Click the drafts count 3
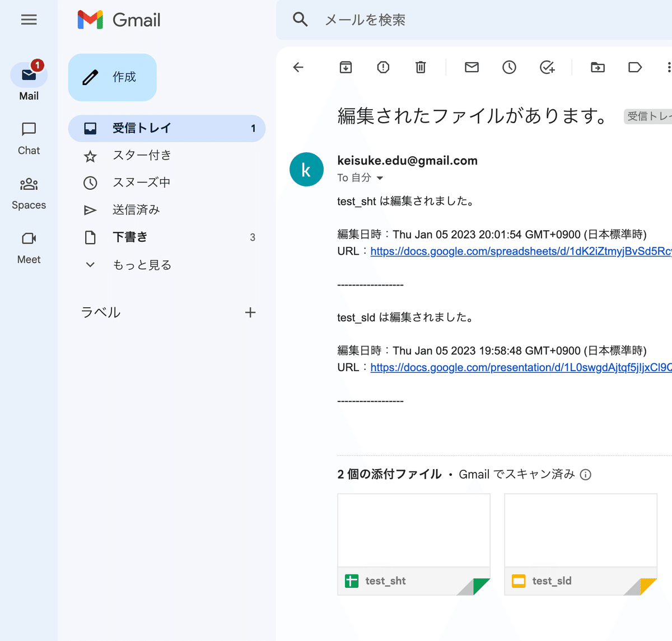This screenshot has height=641, width=672. pyautogui.click(x=253, y=237)
